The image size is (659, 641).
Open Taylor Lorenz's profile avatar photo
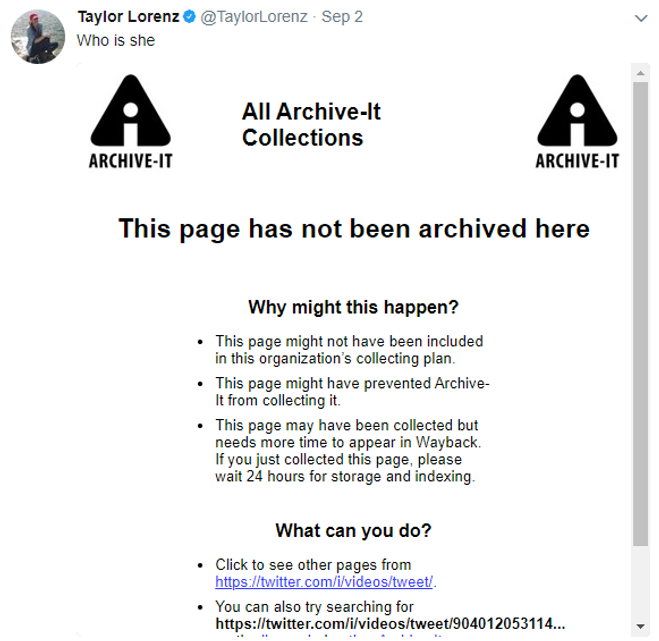point(38,37)
